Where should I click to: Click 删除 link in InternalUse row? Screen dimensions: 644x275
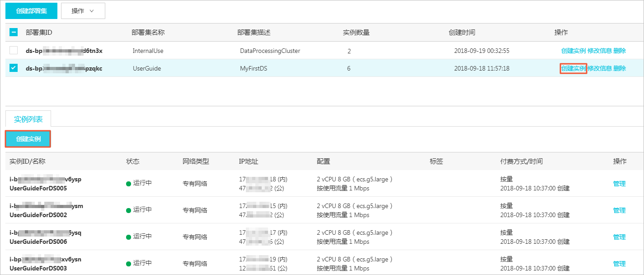pos(620,51)
